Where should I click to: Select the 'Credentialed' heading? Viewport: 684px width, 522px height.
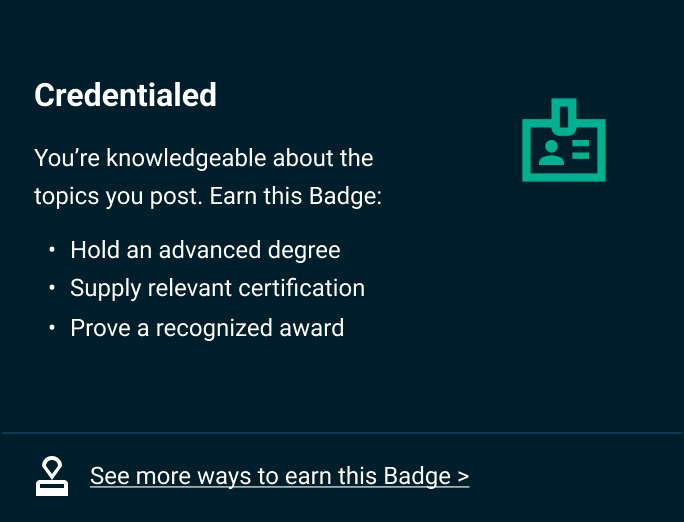[x=125, y=95]
